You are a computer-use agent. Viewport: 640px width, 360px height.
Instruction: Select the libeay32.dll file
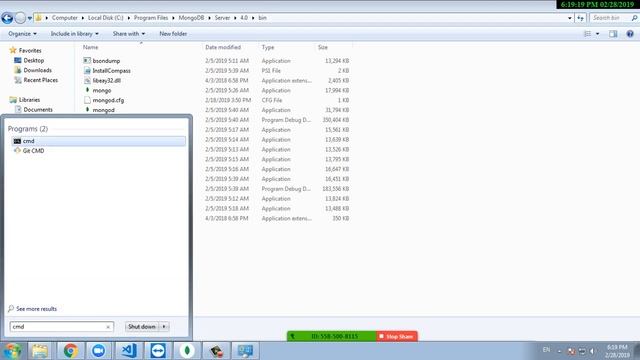pos(107,80)
